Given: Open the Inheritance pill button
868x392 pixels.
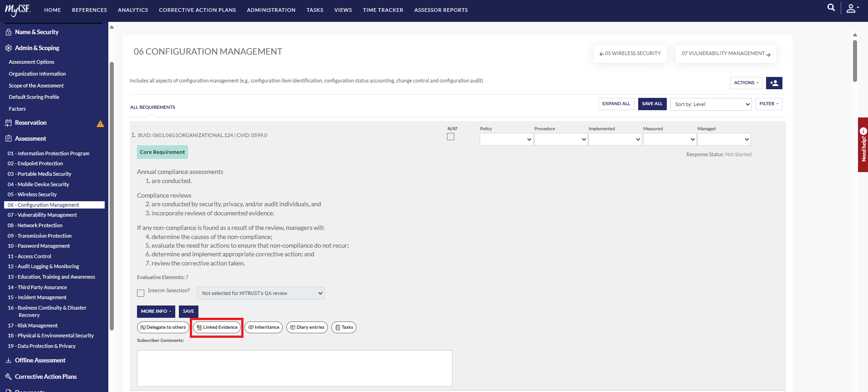Looking at the screenshot, I should (264, 327).
